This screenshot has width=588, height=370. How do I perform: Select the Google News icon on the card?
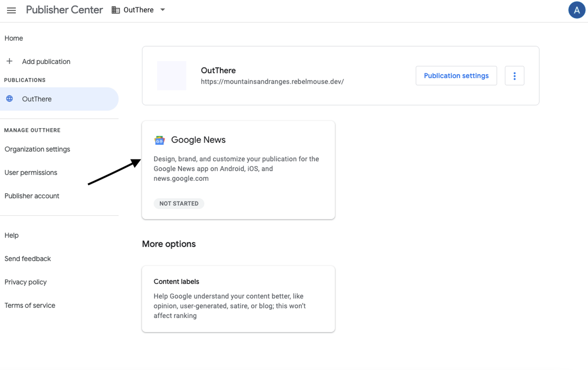coord(160,140)
